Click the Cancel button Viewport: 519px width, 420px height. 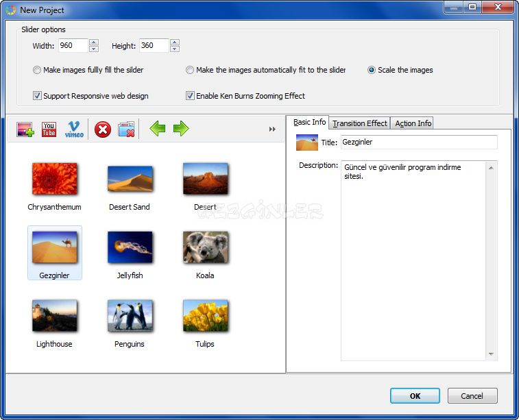[472, 396]
